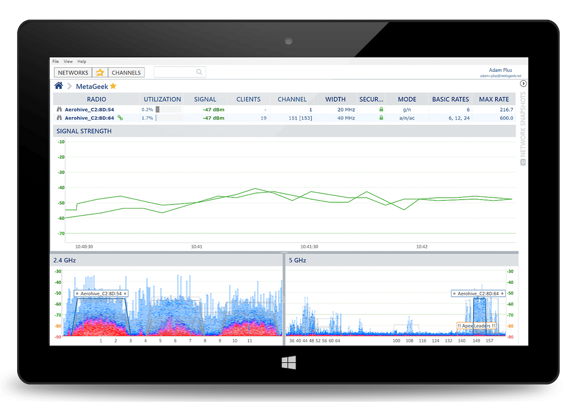The height and width of the screenshot is (402, 574).
Task: Click the splitter handle above the spectrum panels
Action: [x=284, y=252]
